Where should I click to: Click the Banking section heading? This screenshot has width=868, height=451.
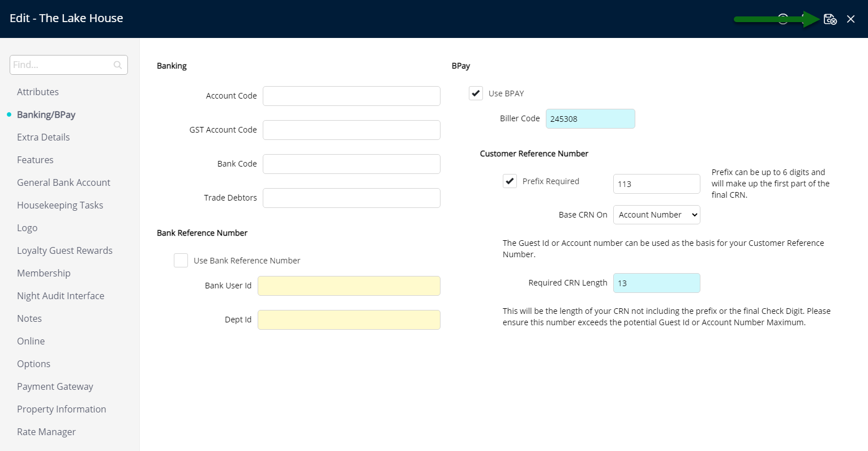(172, 66)
